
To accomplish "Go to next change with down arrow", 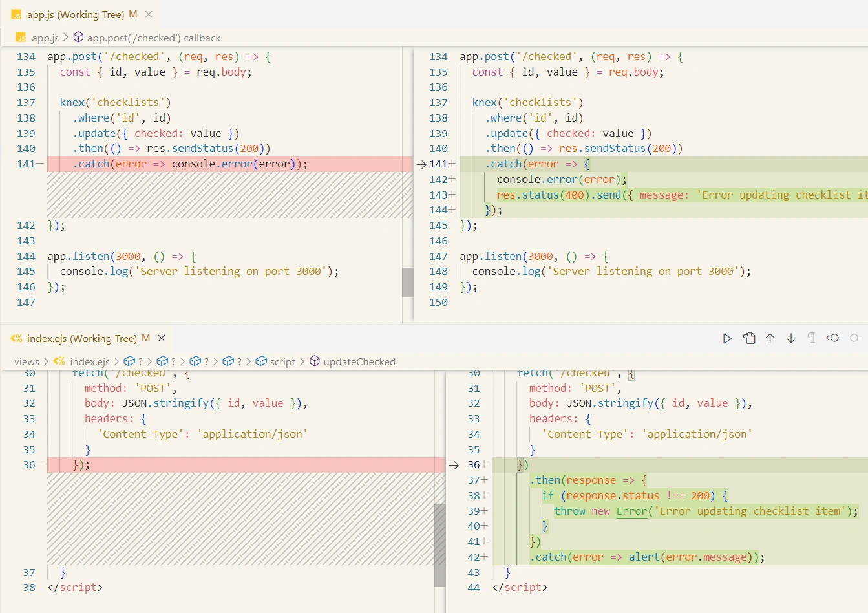I will coord(791,338).
